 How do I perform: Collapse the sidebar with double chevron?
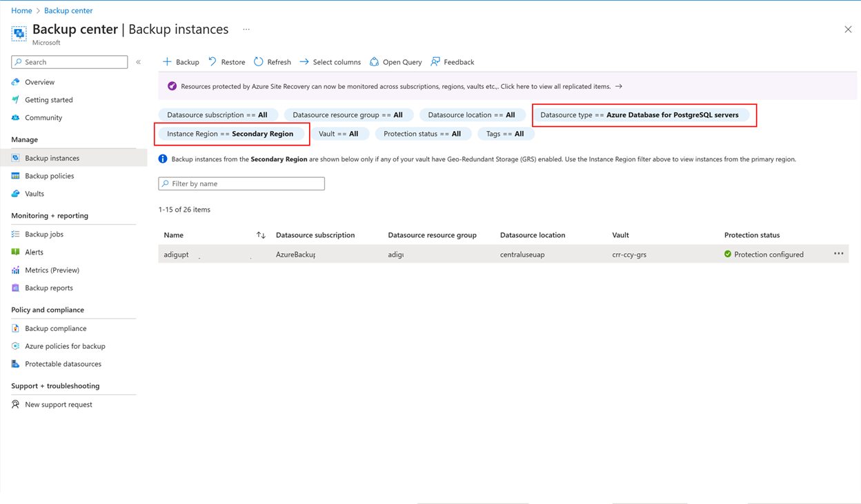click(139, 62)
